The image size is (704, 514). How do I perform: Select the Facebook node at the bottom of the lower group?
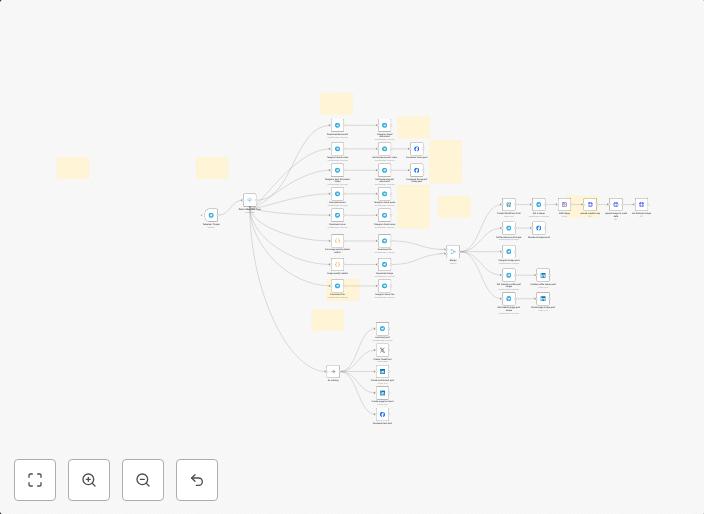click(x=382, y=414)
